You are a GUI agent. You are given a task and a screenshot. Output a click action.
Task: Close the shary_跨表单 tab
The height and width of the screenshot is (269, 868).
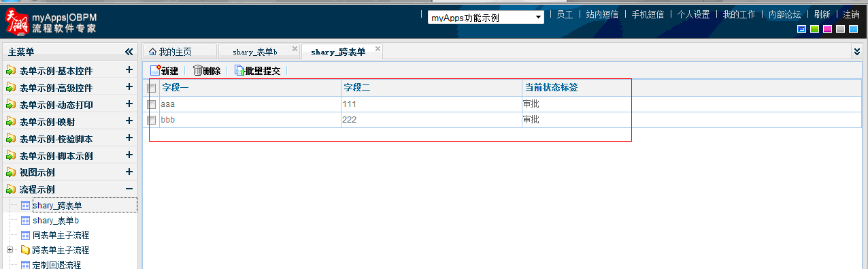pos(378,49)
